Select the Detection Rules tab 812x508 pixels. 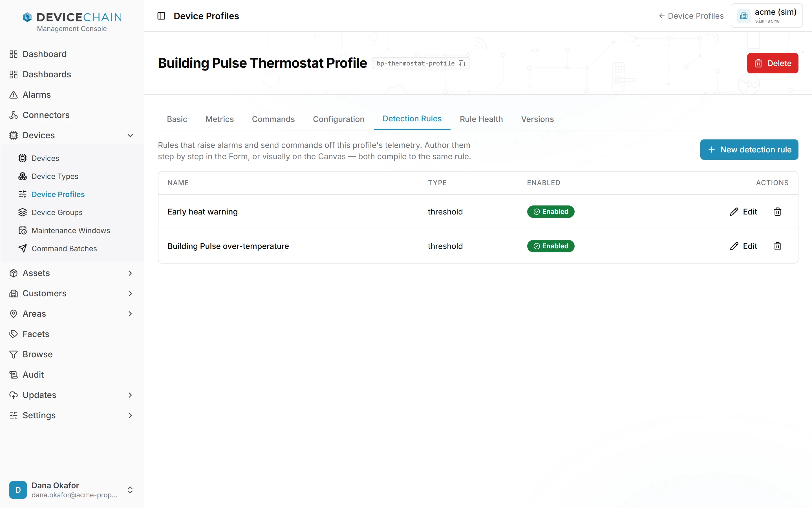pos(412,119)
